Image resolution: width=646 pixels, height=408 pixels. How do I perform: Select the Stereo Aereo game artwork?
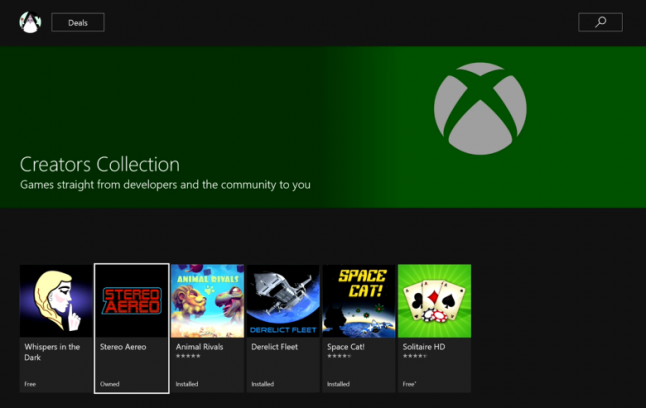131,301
